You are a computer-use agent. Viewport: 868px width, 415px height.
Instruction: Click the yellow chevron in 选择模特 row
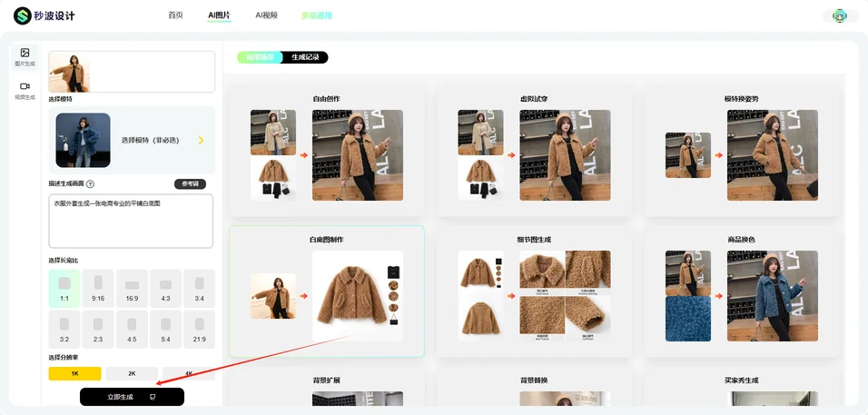[x=201, y=141]
